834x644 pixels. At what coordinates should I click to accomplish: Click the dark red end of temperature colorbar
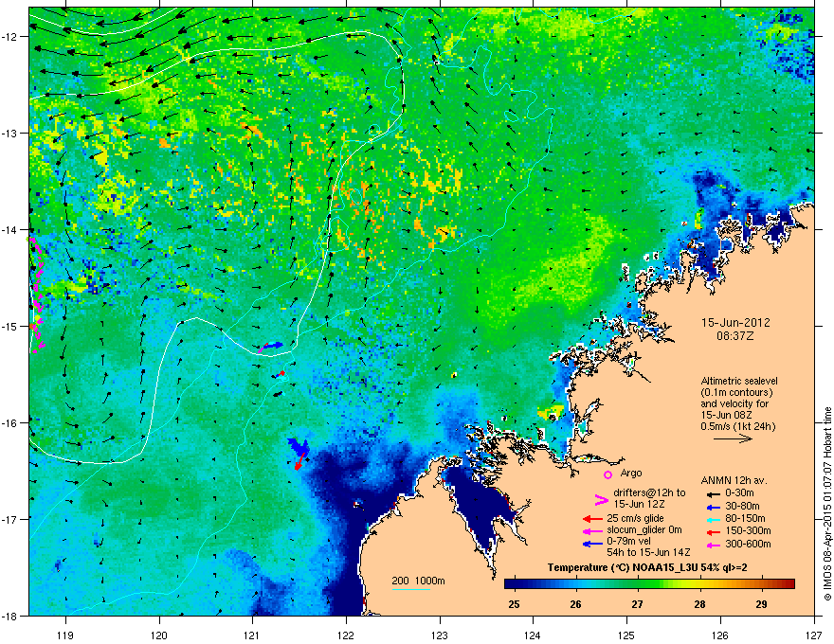(789, 584)
